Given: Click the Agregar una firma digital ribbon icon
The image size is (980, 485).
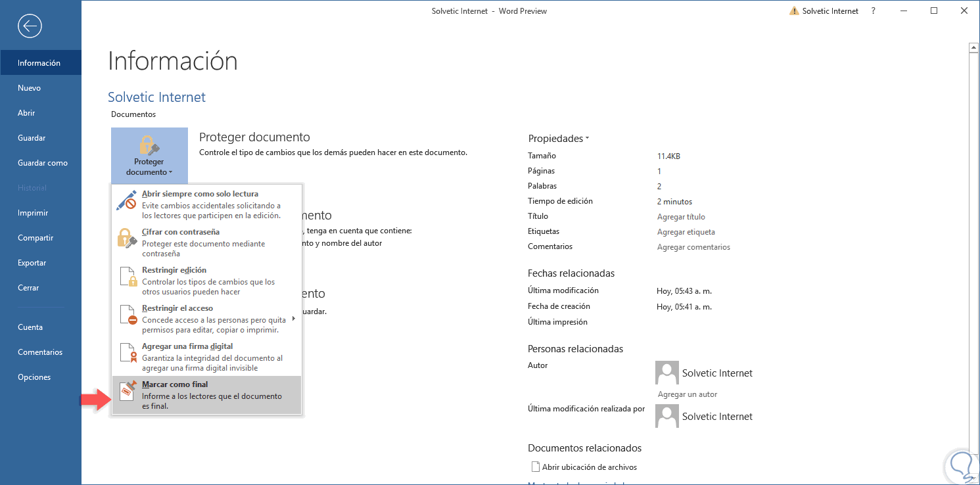Looking at the screenshot, I should coord(128,352).
